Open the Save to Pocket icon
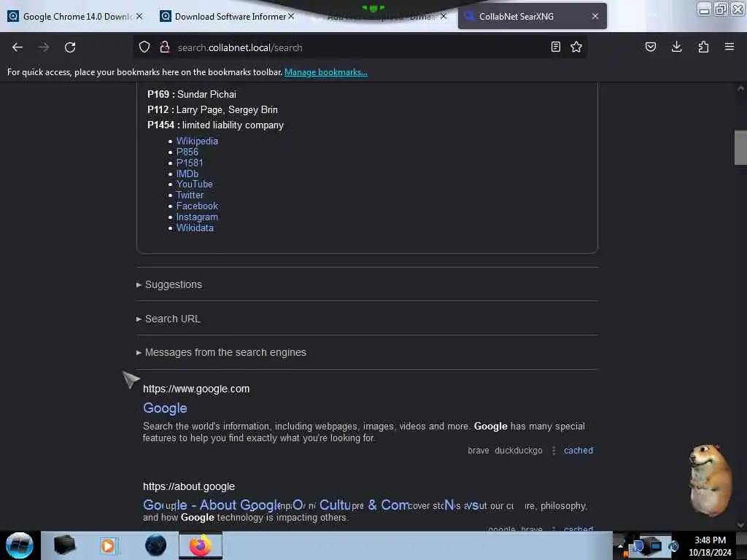Image resolution: width=747 pixels, height=560 pixels. pyautogui.click(x=650, y=47)
